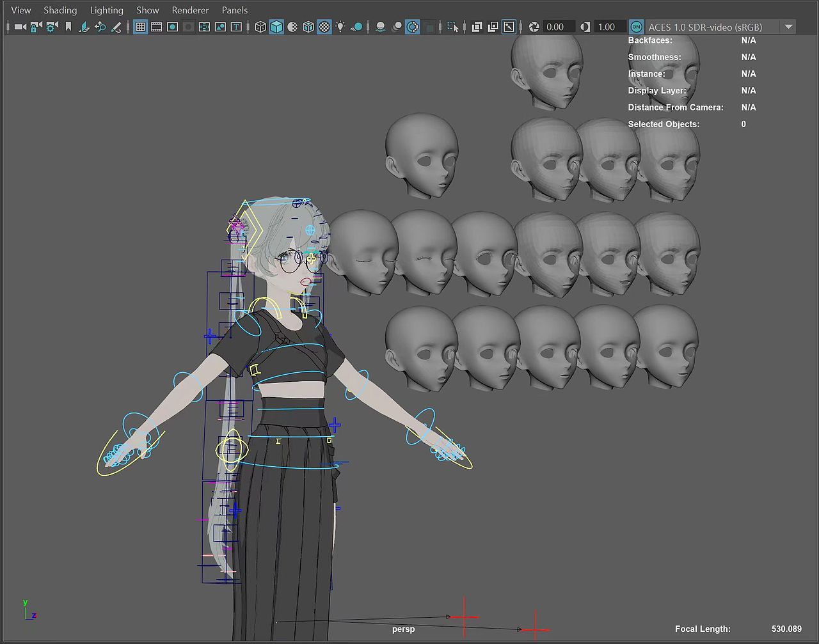Click the Image Plane icon

84,27
